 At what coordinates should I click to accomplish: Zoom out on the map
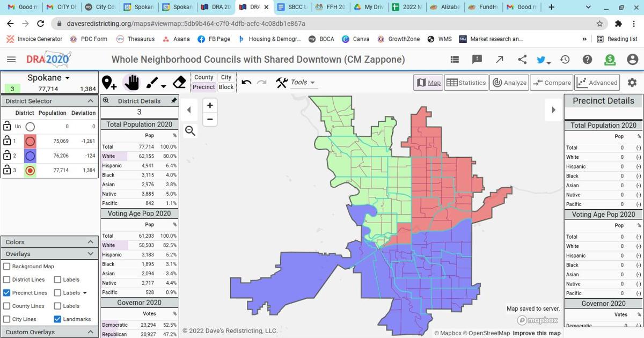(210, 119)
